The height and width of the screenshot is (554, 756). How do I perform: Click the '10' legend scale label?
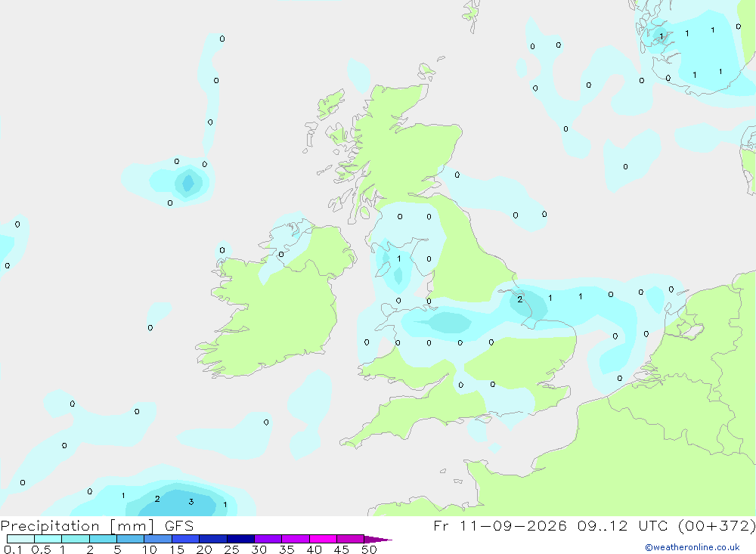pos(150,549)
